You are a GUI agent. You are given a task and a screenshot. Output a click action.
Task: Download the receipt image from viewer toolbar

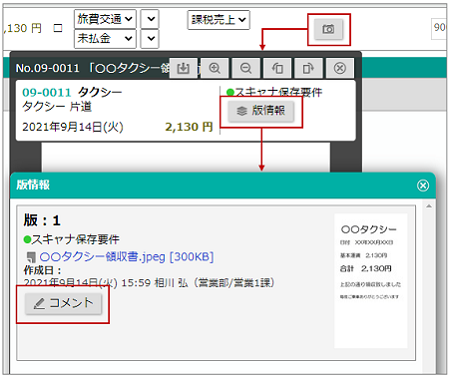coord(183,68)
